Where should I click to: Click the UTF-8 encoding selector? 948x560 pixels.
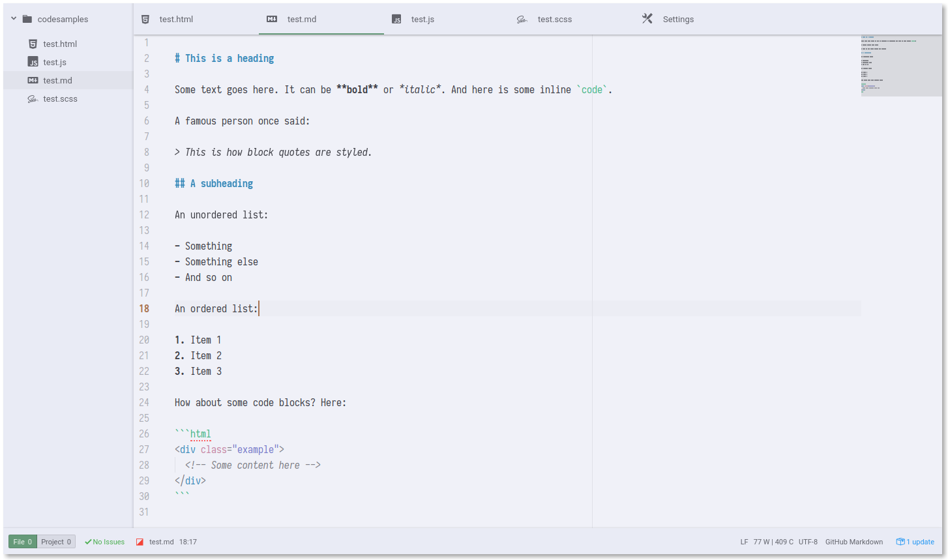(808, 542)
